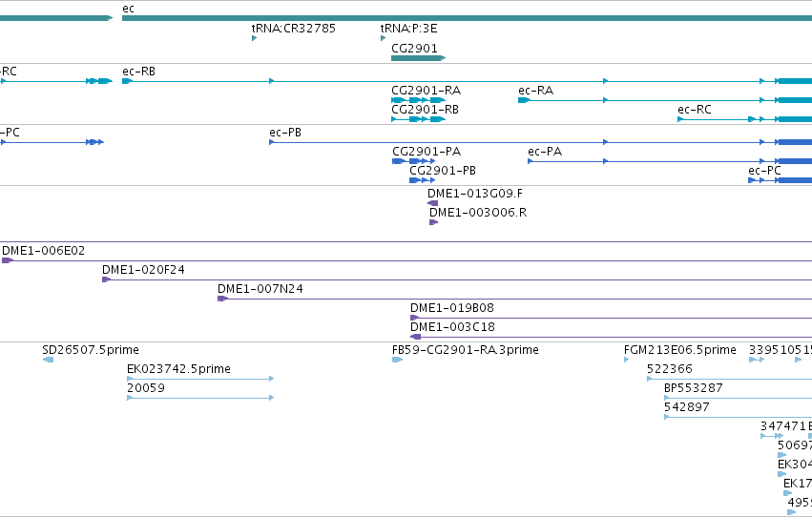Select the CG2901-PA blue exon glyph
The height and width of the screenshot is (517, 812).
[414, 161]
